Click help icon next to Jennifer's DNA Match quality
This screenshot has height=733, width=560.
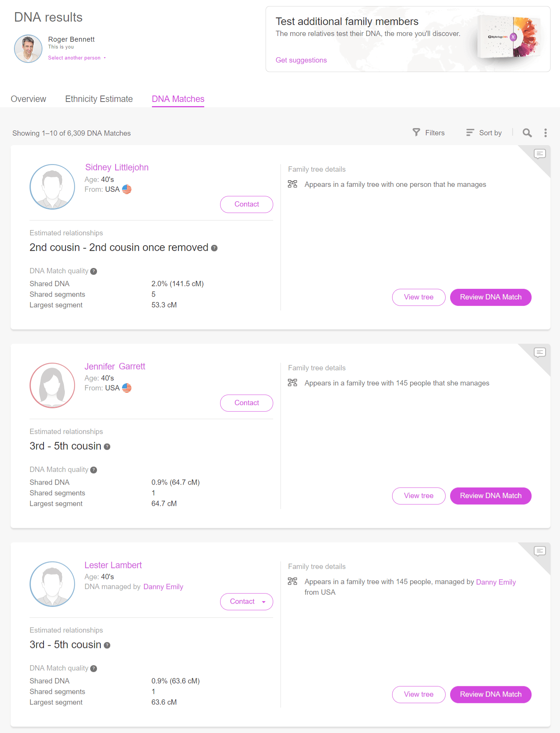click(x=94, y=470)
